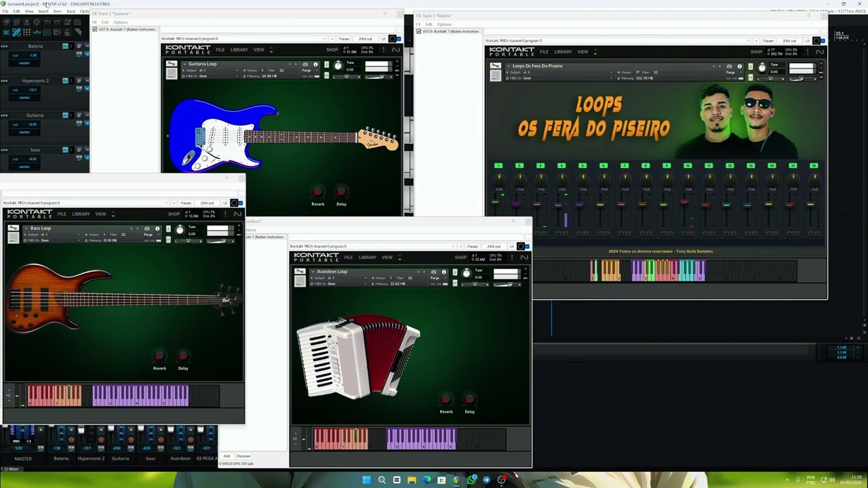
Task: Click Param button in Guitarra FX window
Action: (344, 39)
